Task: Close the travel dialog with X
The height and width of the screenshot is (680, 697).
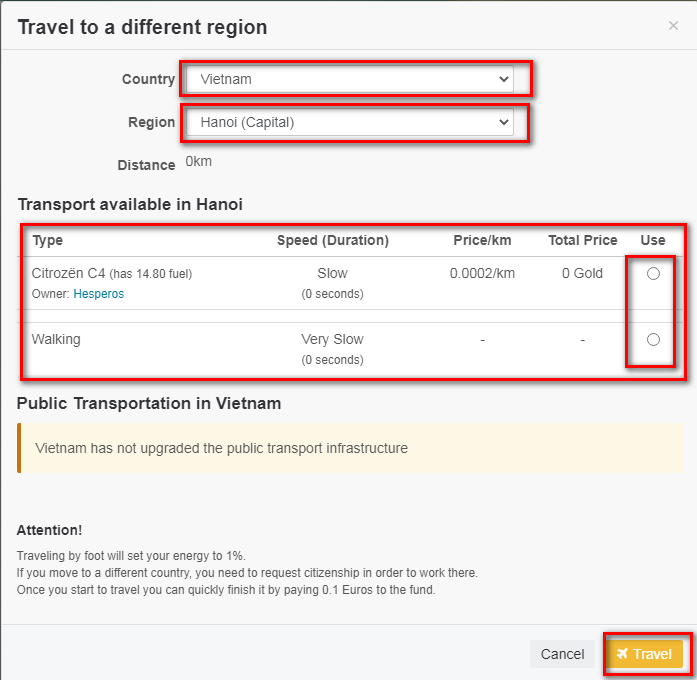Action: point(673,26)
